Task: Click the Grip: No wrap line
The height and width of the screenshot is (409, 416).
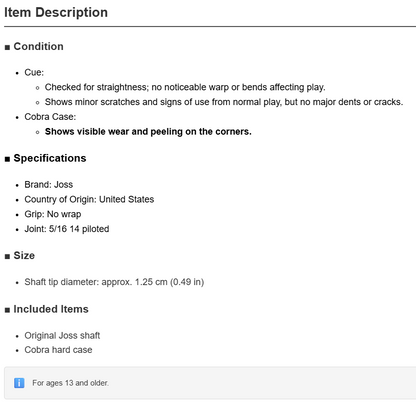Action: 53,214
